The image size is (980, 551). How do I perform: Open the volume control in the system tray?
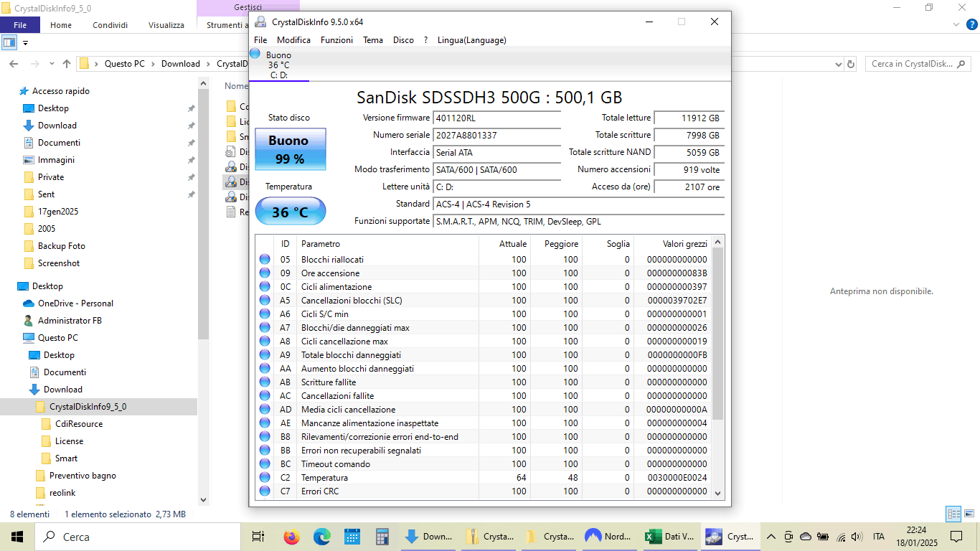coord(856,537)
